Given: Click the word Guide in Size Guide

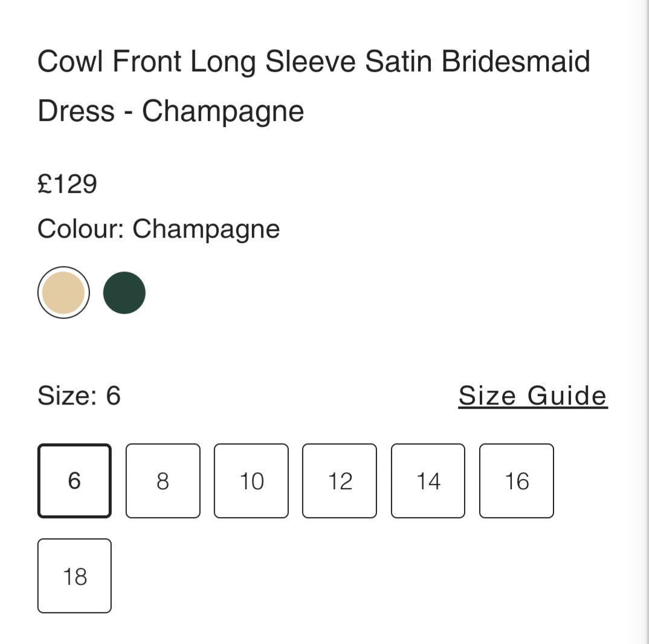Looking at the screenshot, I should 567,395.
